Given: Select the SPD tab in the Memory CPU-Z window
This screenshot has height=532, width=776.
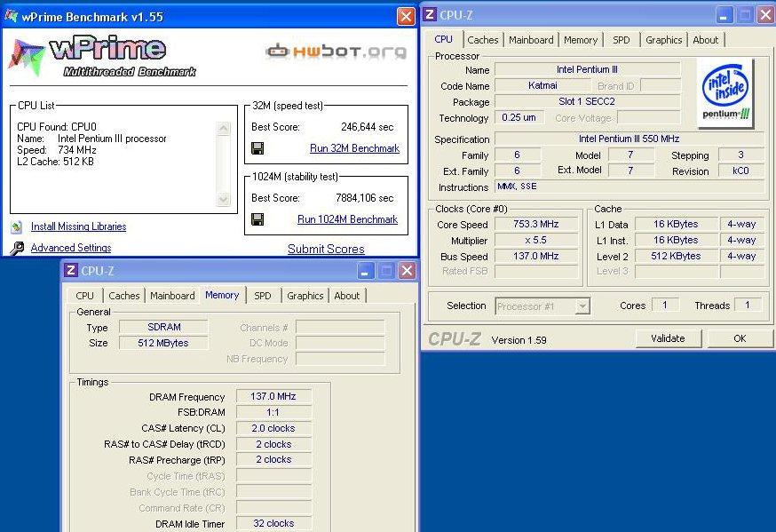Looking at the screenshot, I should click(x=262, y=296).
